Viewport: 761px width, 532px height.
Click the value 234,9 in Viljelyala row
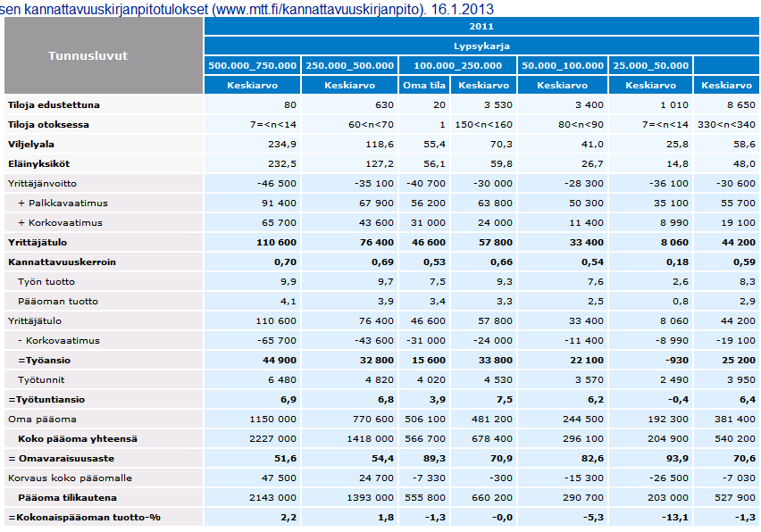pyautogui.click(x=282, y=144)
